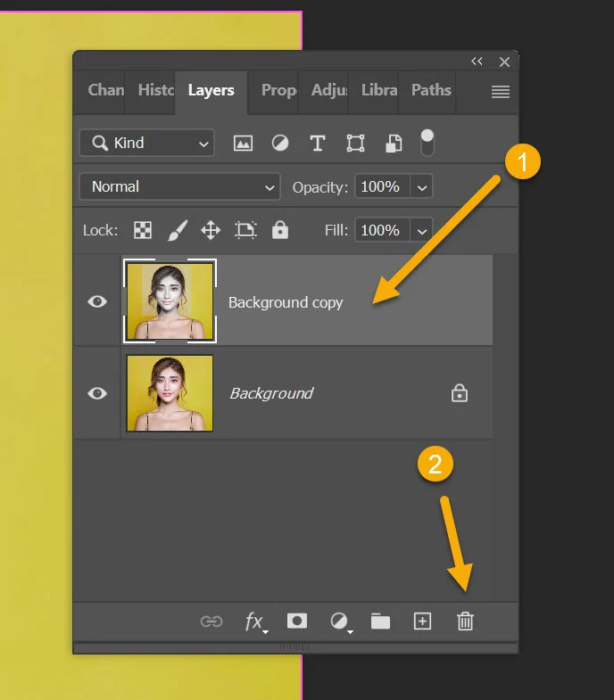This screenshot has height=700, width=614.
Task: Filter for pixel layers icon
Action: click(x=243, y=144)
